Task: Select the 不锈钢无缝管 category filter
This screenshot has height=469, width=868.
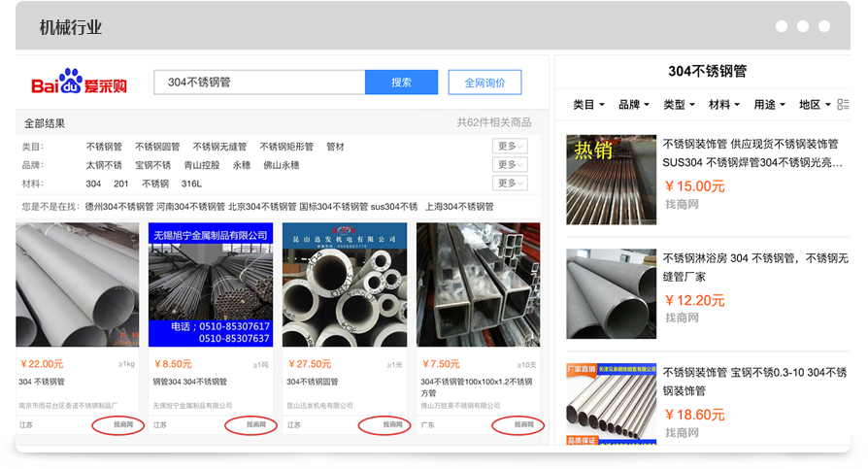Action: [x=219, y=147]
